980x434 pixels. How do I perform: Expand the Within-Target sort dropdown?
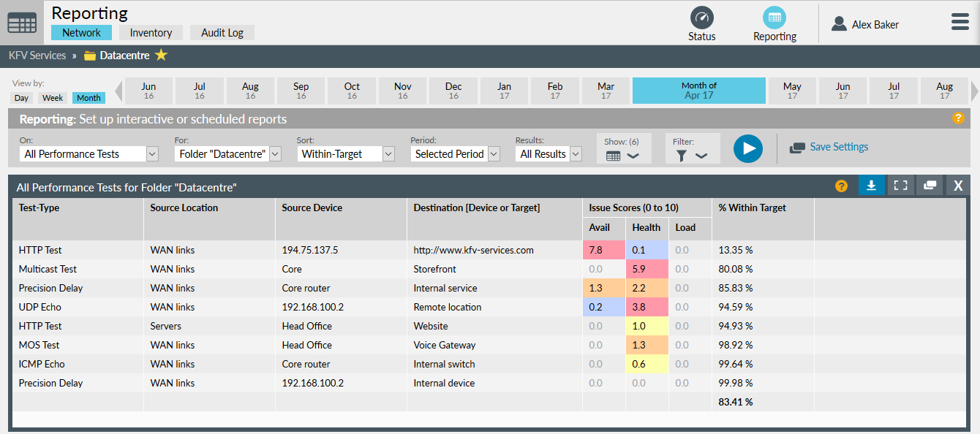tap(346, 154)
